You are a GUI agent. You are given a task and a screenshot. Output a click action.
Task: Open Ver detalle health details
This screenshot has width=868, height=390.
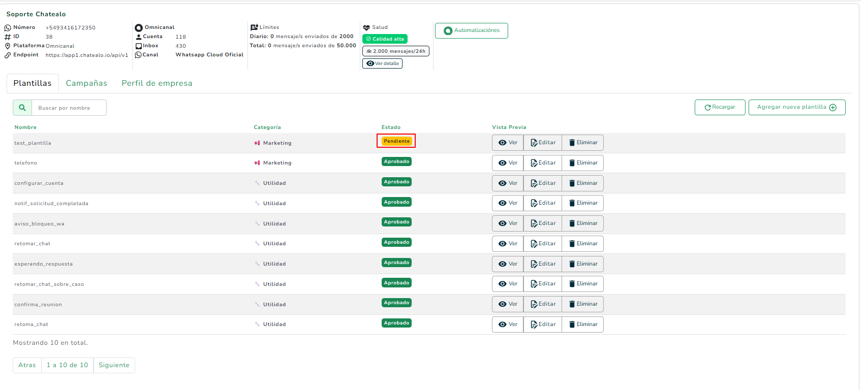pos(382,63)
